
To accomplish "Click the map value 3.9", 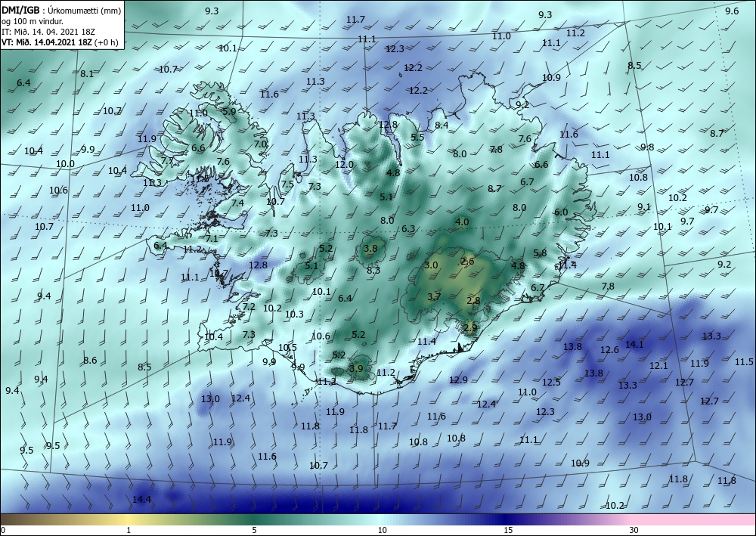I will coord(356,369).
